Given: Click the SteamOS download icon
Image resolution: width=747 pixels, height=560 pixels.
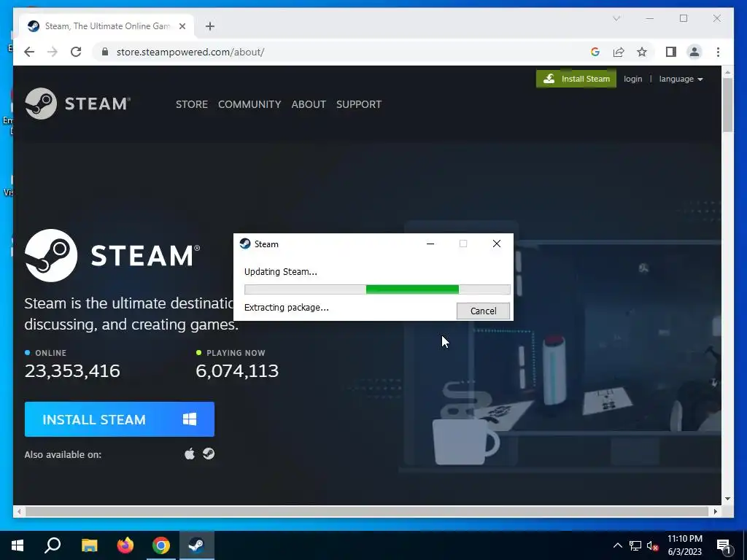Looking at the screenshot, I should 209,454.
